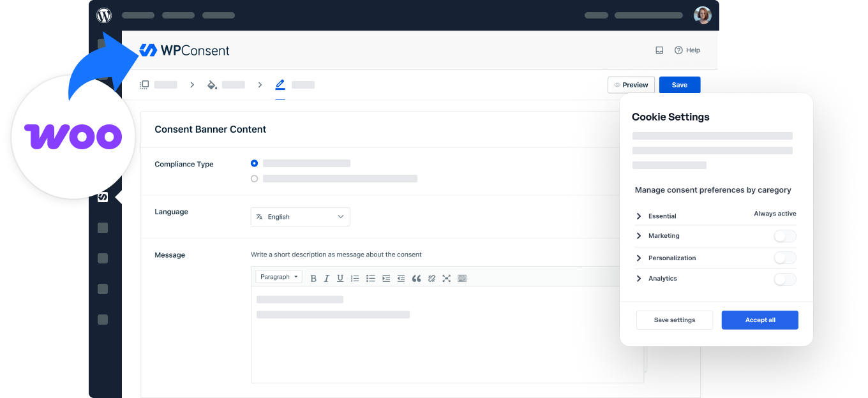Enable the Analytics cookies toggle

coord(785,279)
